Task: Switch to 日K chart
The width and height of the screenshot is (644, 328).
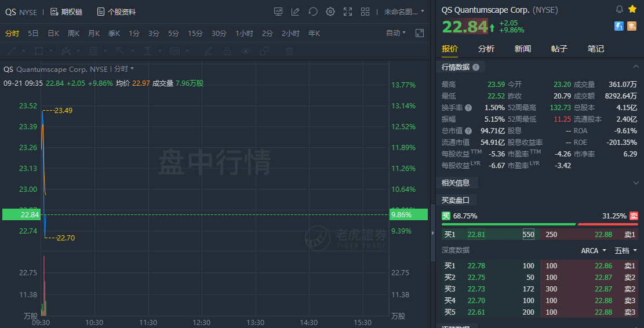Action: pyautogui.click(x=53, y=34)
